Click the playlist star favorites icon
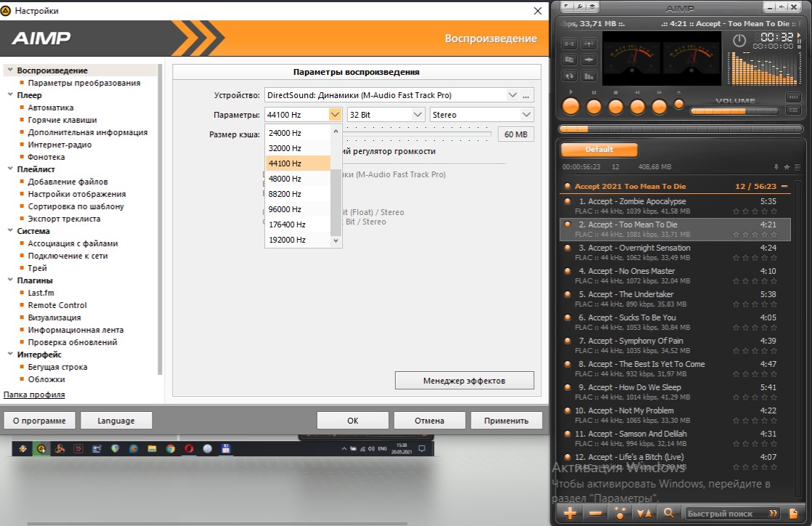This screenshot has width=812, height=526. point(787,167)
